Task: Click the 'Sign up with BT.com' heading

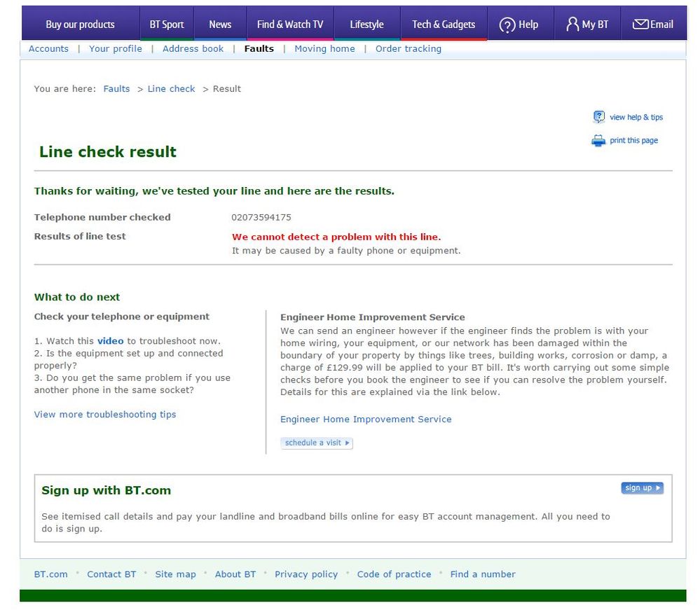Action: tap(107, 490)
